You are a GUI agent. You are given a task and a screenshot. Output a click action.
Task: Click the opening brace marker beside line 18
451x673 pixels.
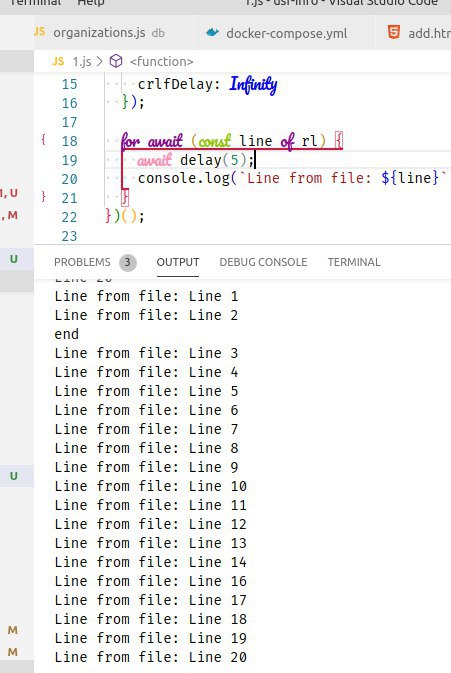click(43, 139)
